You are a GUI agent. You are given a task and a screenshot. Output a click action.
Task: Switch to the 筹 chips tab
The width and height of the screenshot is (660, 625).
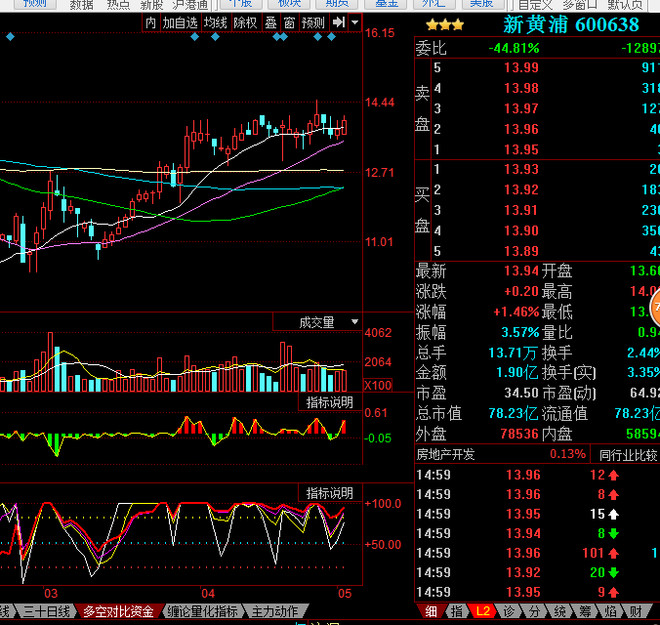coord(585,611)
